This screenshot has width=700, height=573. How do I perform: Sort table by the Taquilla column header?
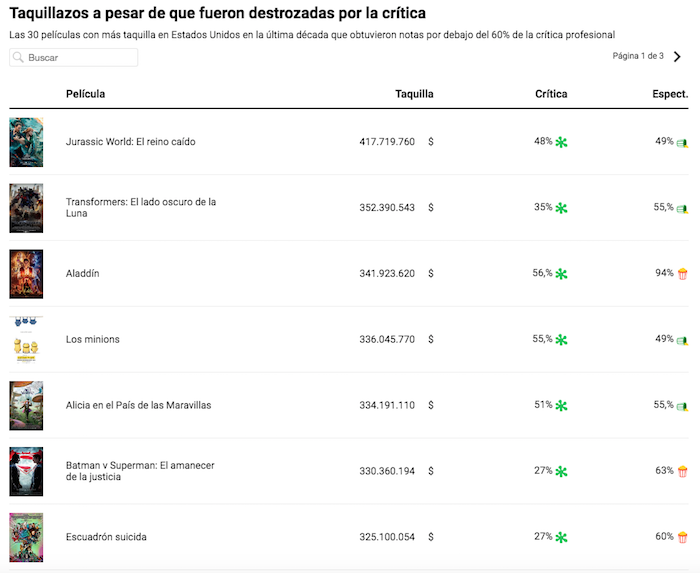(414, 94)
